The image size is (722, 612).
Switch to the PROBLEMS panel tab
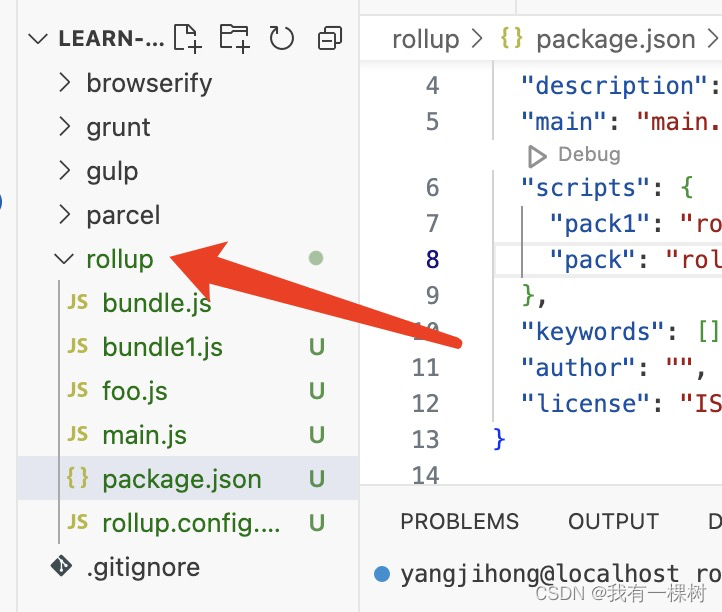460,521
